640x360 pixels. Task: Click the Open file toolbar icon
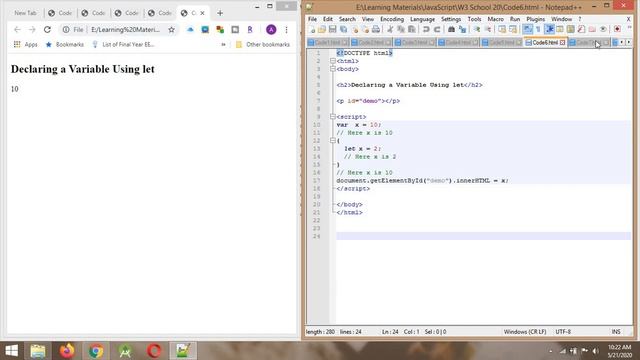tap(322, 29)
